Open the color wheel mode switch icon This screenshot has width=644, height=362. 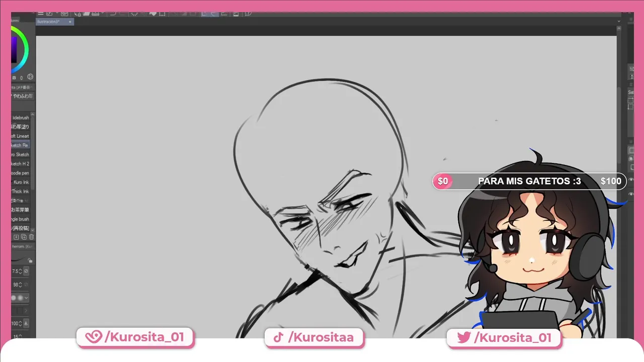click(x=30, y=77)
